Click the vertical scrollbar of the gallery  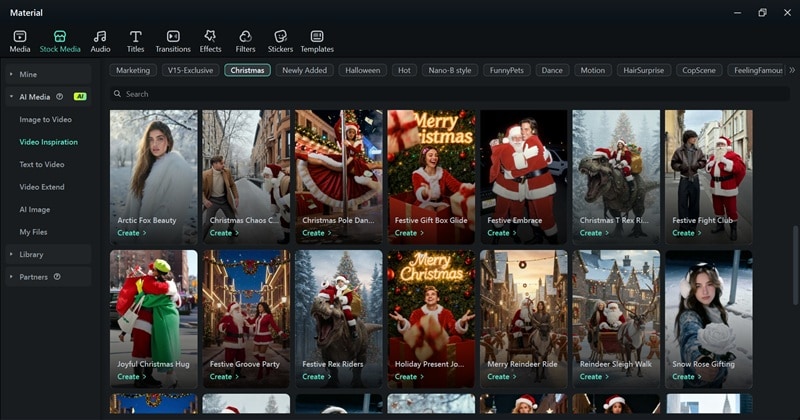[795, 265]
